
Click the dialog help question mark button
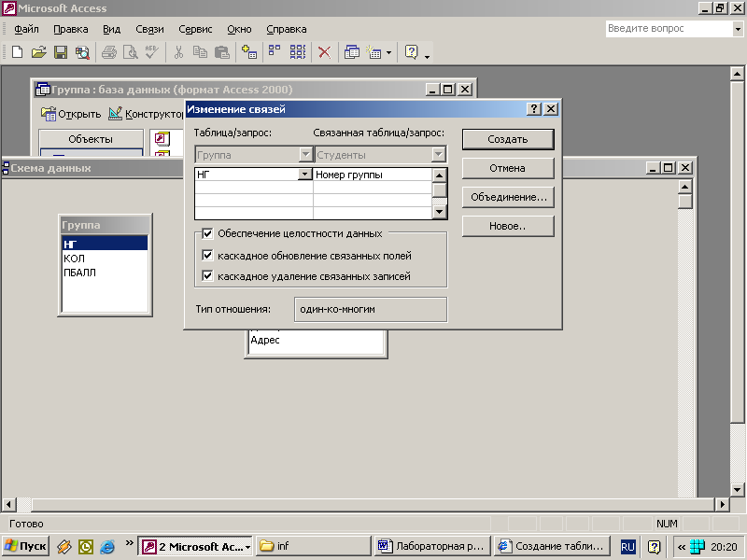tap(533, 109)
